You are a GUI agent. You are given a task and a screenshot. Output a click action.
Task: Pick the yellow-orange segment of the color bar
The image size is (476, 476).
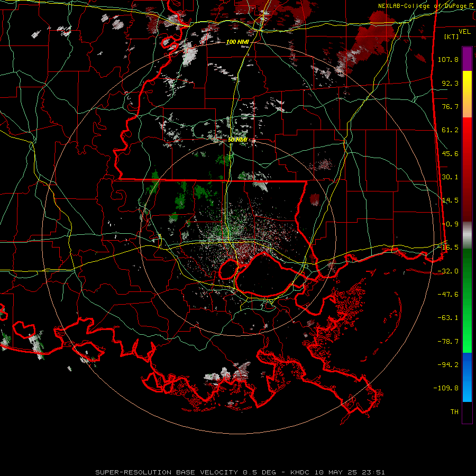(x=467, y=94)
